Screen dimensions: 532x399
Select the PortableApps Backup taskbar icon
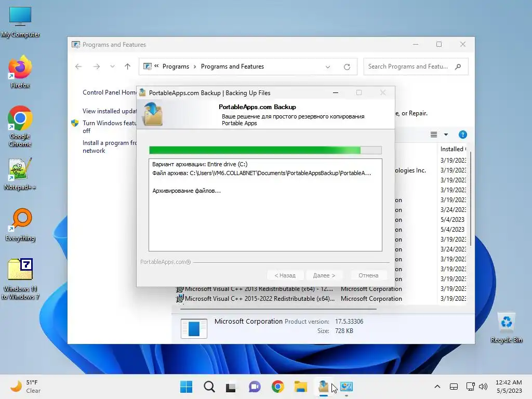(x=323, y=387)
